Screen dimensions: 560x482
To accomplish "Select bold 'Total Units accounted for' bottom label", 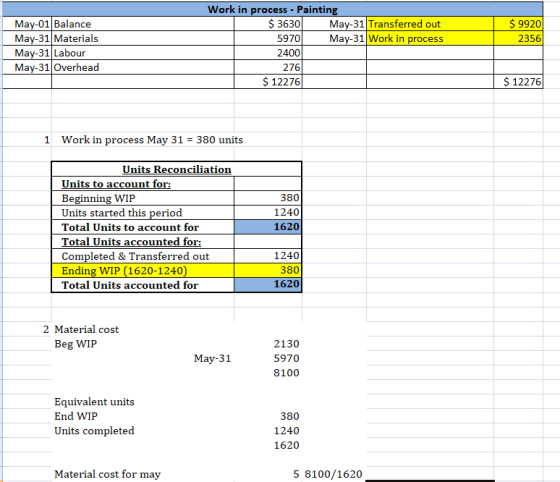I will (x=130, y=285).
